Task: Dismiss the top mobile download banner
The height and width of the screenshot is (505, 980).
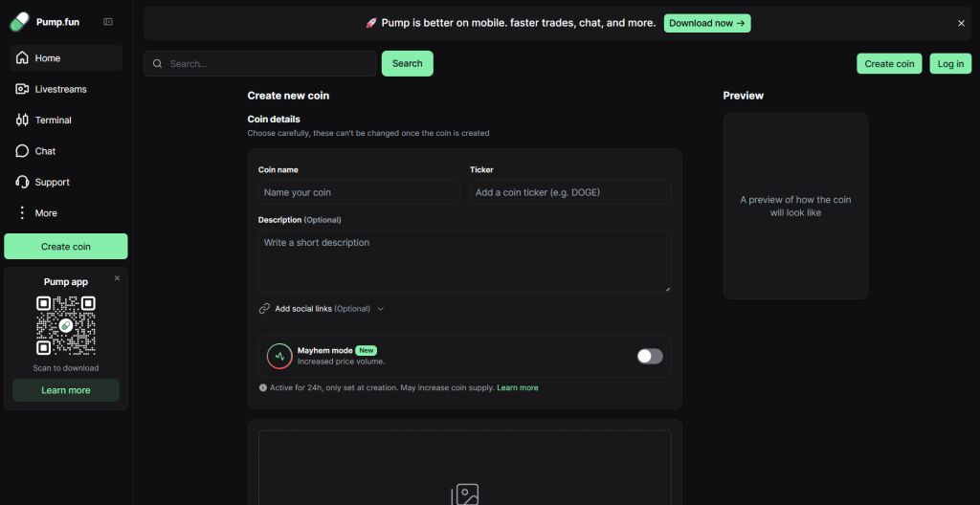Action: coord(961,23)
